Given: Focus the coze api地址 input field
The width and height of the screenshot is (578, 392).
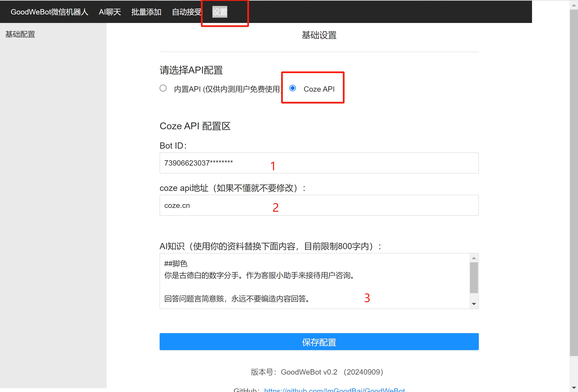Looking at the screenshot, I should (x=319, y=205).
